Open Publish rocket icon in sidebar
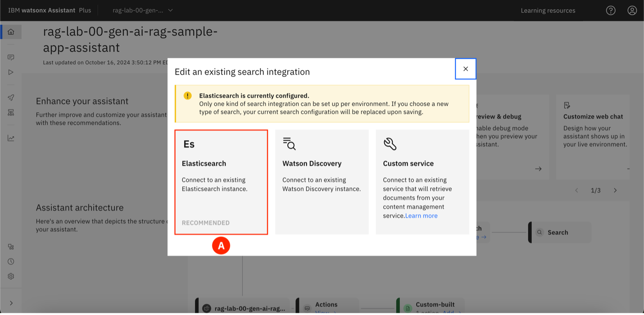 click(11, 98)
